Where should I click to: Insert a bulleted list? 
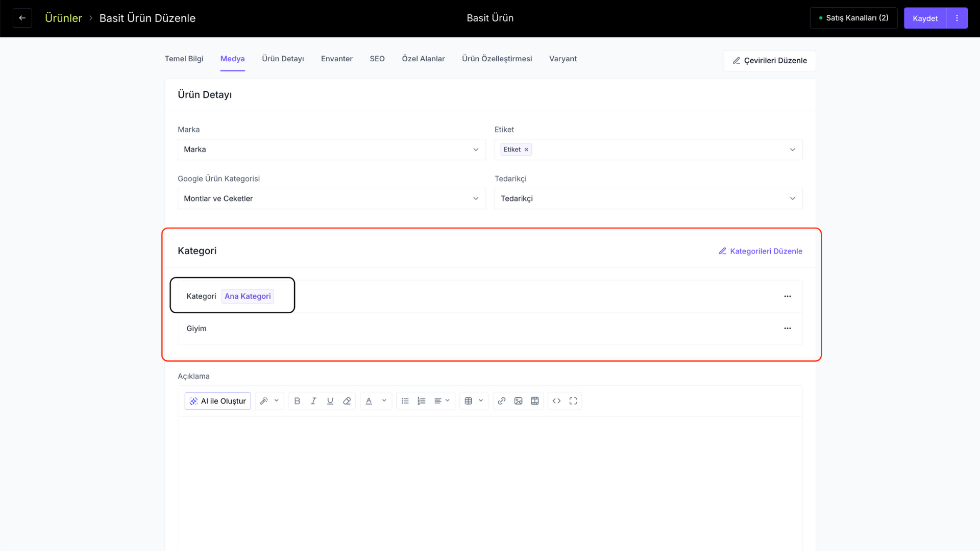click(x=405, y=401)
